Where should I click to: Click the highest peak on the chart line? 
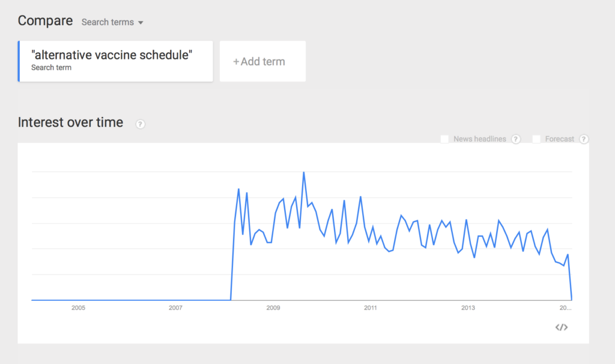click(303, 172)
